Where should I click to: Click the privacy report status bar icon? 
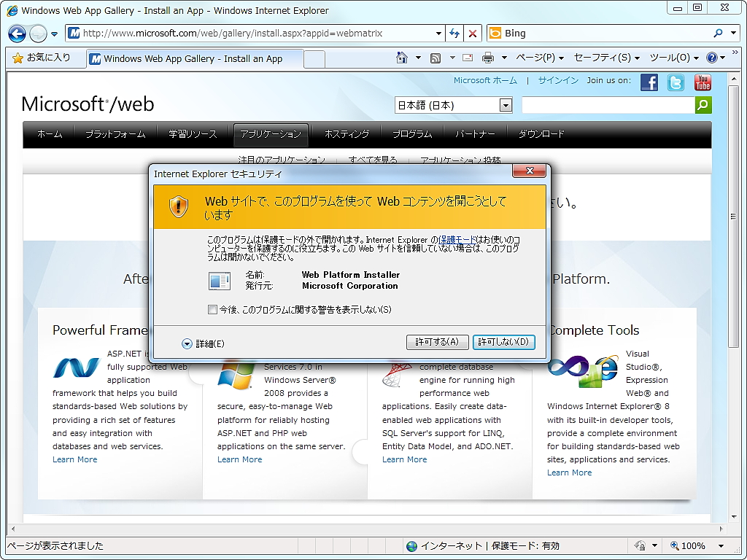coord(640,545)
